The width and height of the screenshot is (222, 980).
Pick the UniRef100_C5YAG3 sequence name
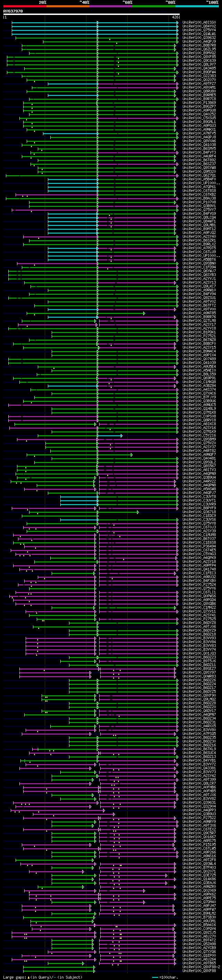coord(199,554)
